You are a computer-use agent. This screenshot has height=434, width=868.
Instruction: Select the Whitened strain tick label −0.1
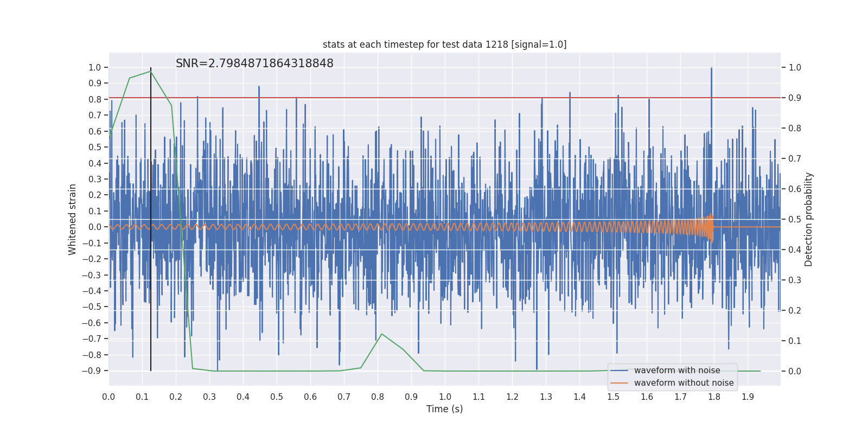[x=92, y=243]
